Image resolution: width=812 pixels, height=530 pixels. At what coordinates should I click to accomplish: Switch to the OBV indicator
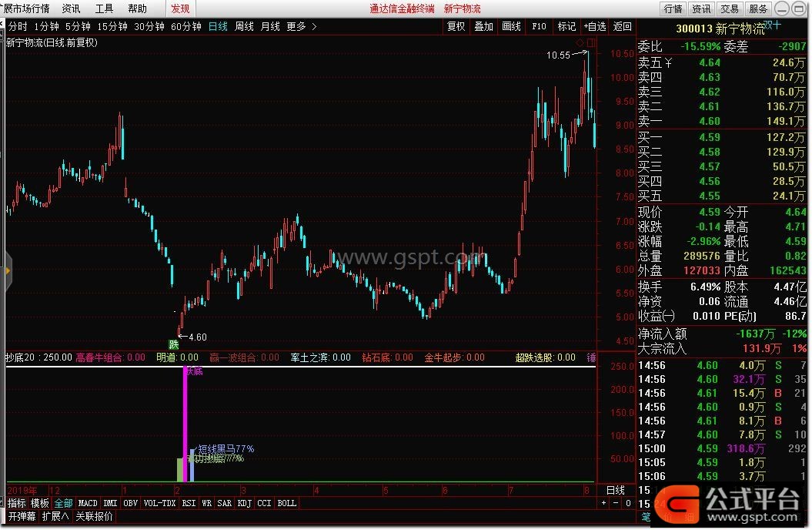pyautogui.click(x=131, y=503)
